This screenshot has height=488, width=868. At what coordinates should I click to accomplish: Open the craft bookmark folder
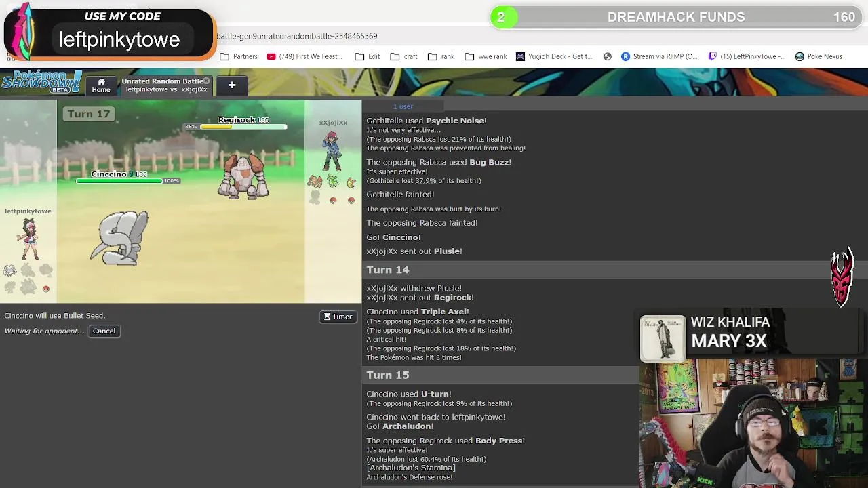click(403, 56)
